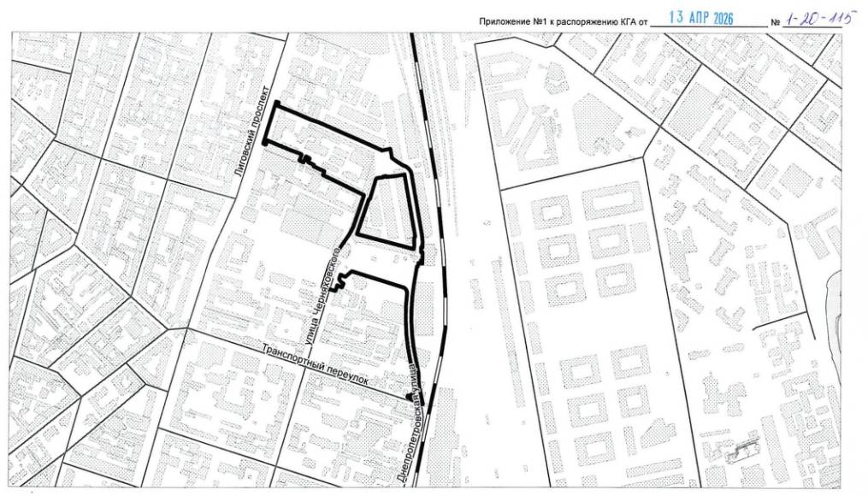This screenshot has height=496, width=868.
Task: Click the stepped notch on the lower bold boundary
Action: point(340,280)
